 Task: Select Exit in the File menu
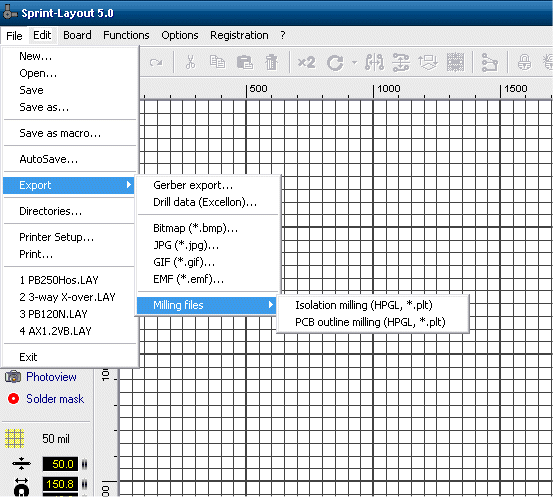point(69,357)
